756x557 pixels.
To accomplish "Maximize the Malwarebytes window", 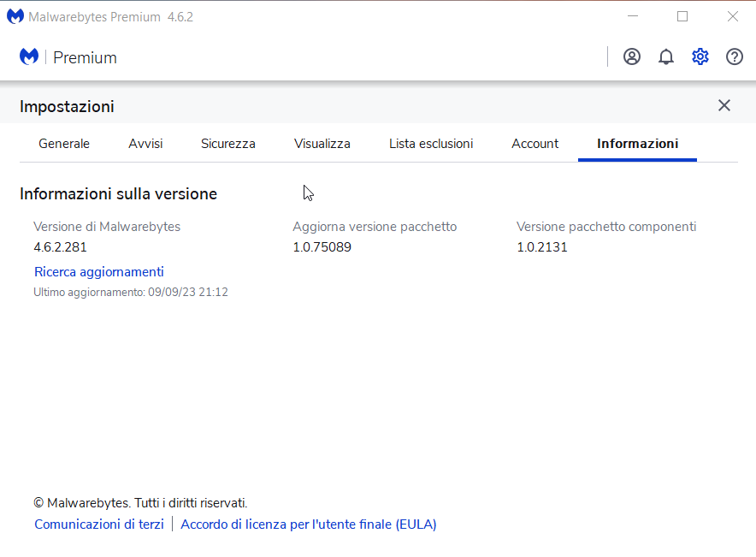I will pyautogui.click(x=682, y=16).
